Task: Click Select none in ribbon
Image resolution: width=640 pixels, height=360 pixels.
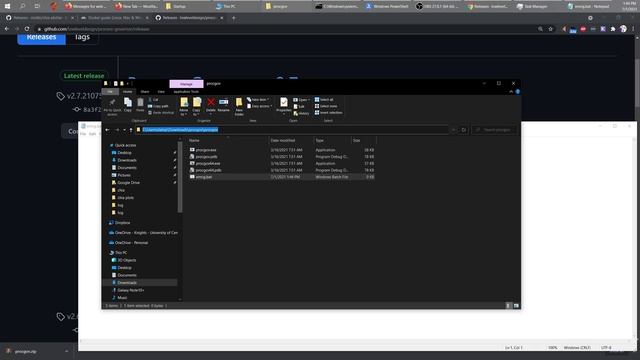Action: [326, 106]
